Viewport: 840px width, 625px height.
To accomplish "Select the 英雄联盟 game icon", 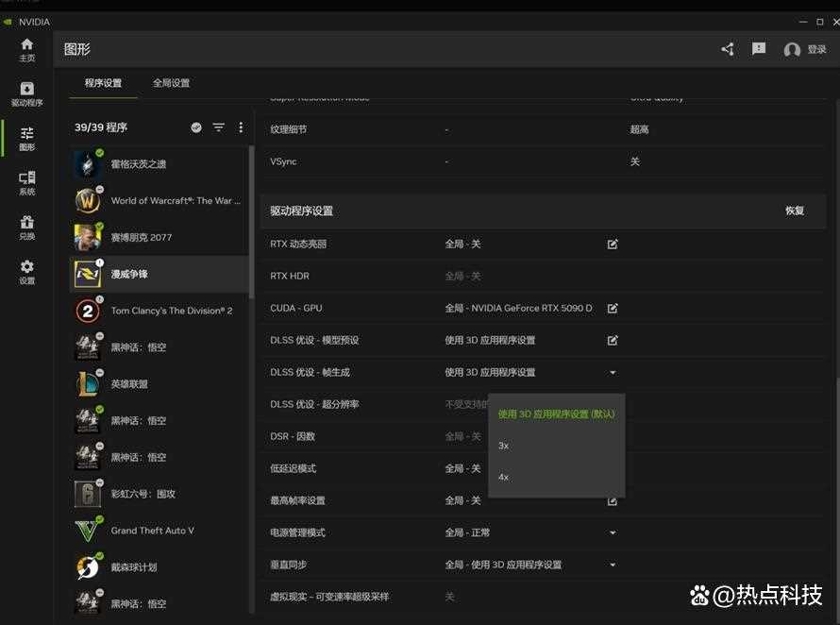I will coord(88,384).
